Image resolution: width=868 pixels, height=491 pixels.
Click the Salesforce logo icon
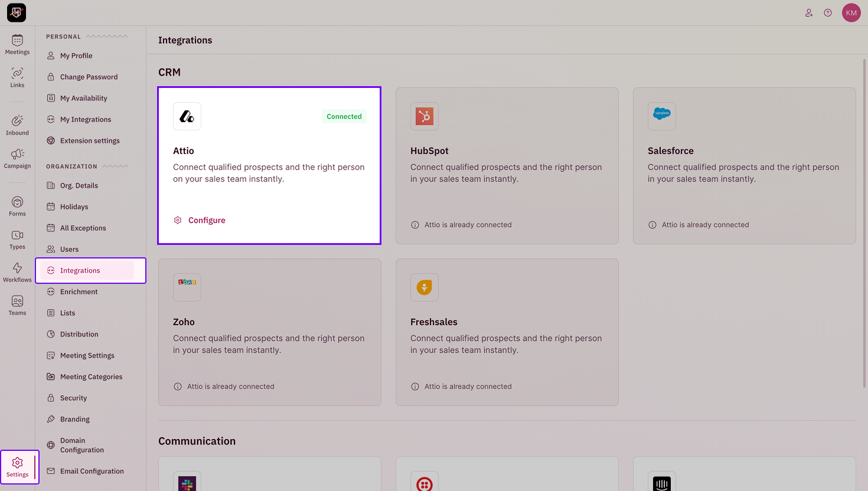tap(662, 116)
